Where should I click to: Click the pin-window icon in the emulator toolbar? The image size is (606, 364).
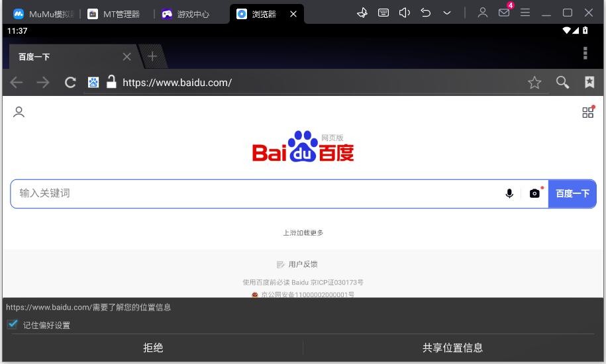[x=362, y=13]
